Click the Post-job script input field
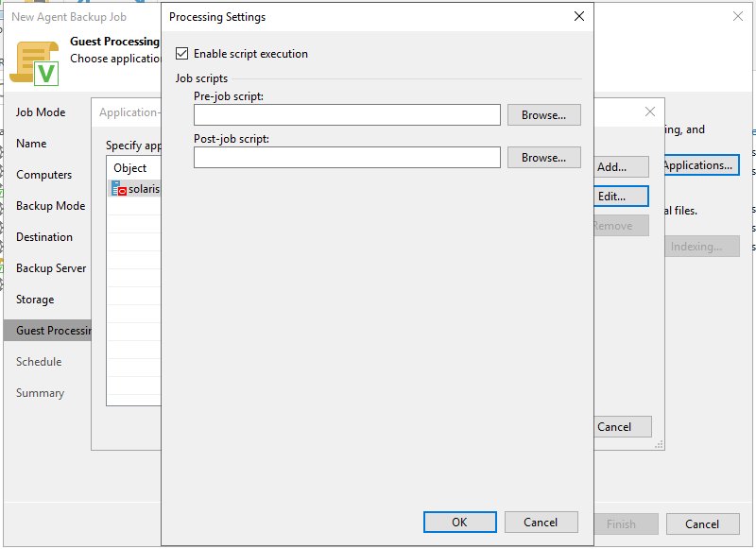This screenshot has height=549, width=756. (347, 158)
